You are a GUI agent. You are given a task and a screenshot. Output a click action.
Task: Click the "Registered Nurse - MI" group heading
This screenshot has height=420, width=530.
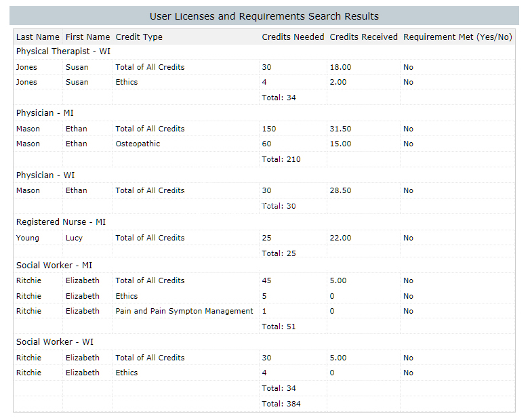click(x=61, y=222)
